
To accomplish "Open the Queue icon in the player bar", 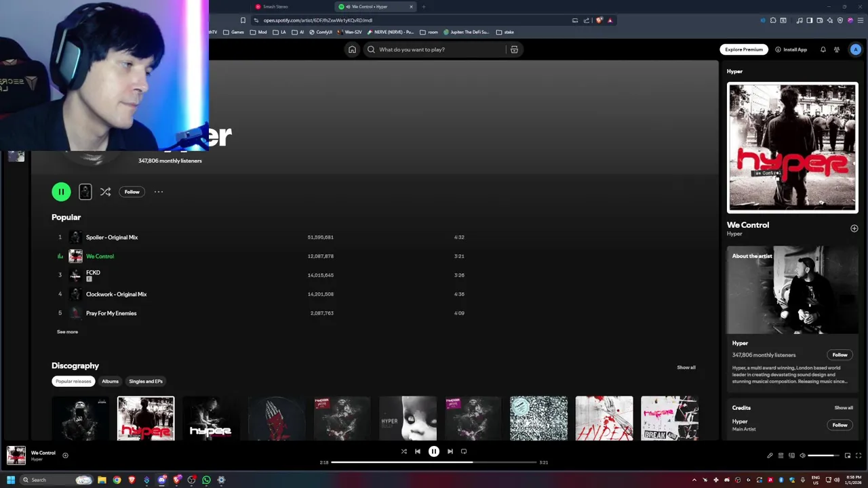I will pos(781,455).
